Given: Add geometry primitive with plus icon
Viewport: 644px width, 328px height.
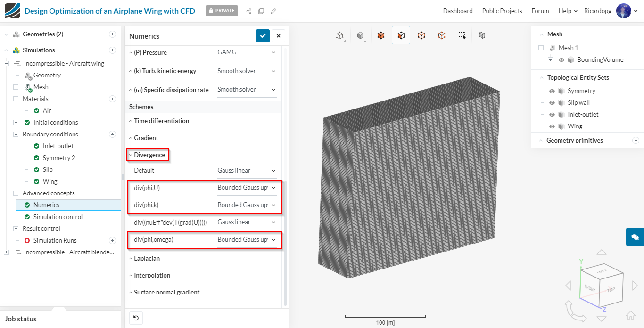Looking at the screenshot, I should pos(636,140).
